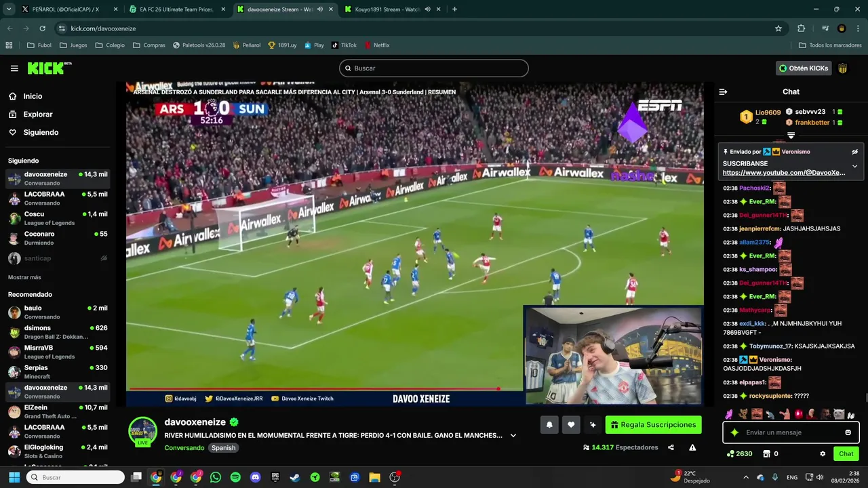Click Mostrar más in sidebar
This screenshot has height=488, width=868.
(24, 277)
